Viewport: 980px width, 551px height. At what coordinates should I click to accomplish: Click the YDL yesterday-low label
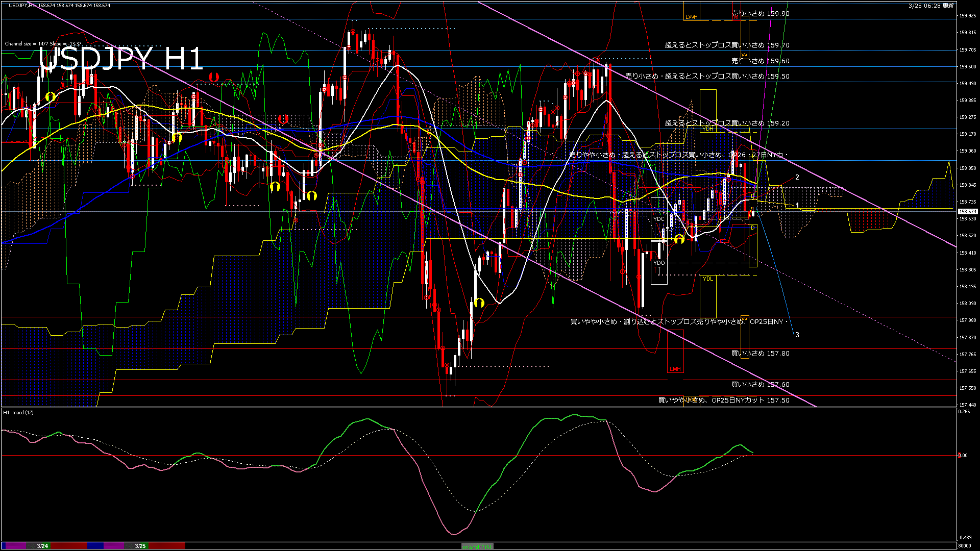click(707, 279)
